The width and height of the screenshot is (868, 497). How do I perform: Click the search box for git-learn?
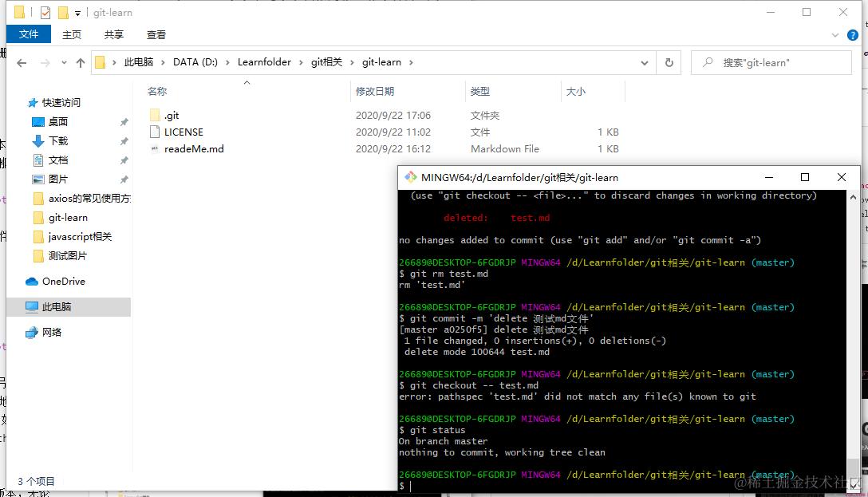point(771,62)
